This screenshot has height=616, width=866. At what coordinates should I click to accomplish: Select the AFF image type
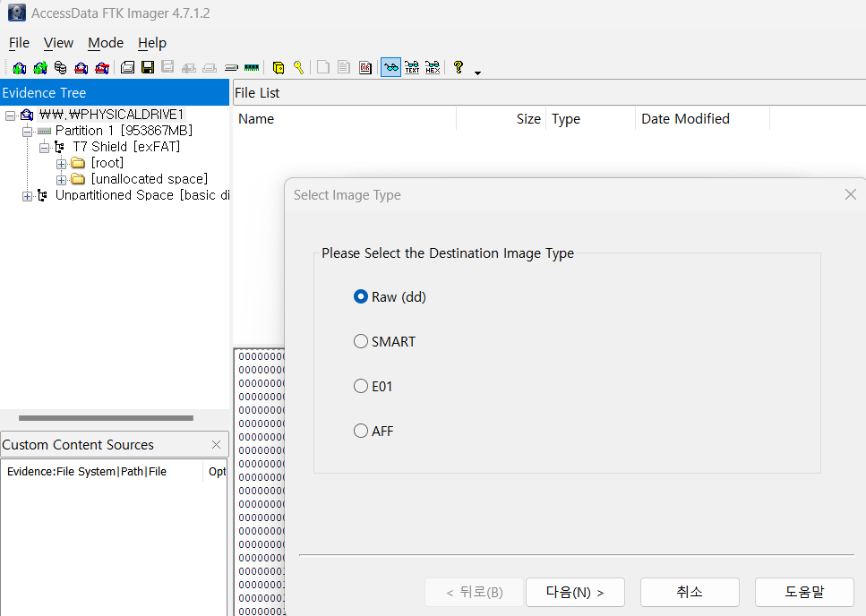click(x=373, y=431)
